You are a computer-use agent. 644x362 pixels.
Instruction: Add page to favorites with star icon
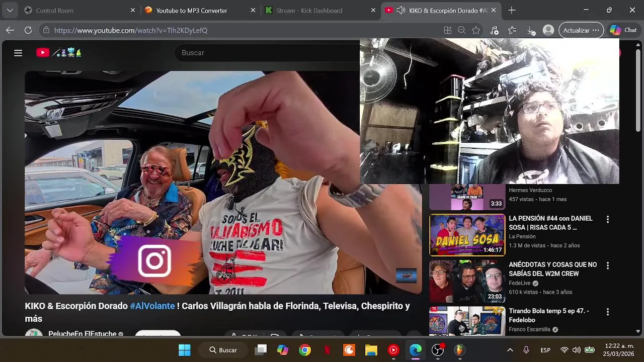coord(476,30)
